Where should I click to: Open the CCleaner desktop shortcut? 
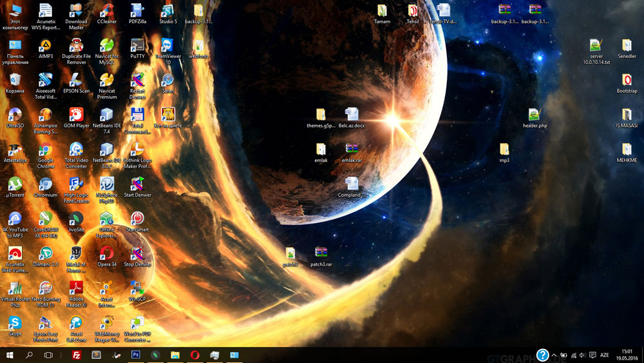pyautogui.click(x=107, y=14)
